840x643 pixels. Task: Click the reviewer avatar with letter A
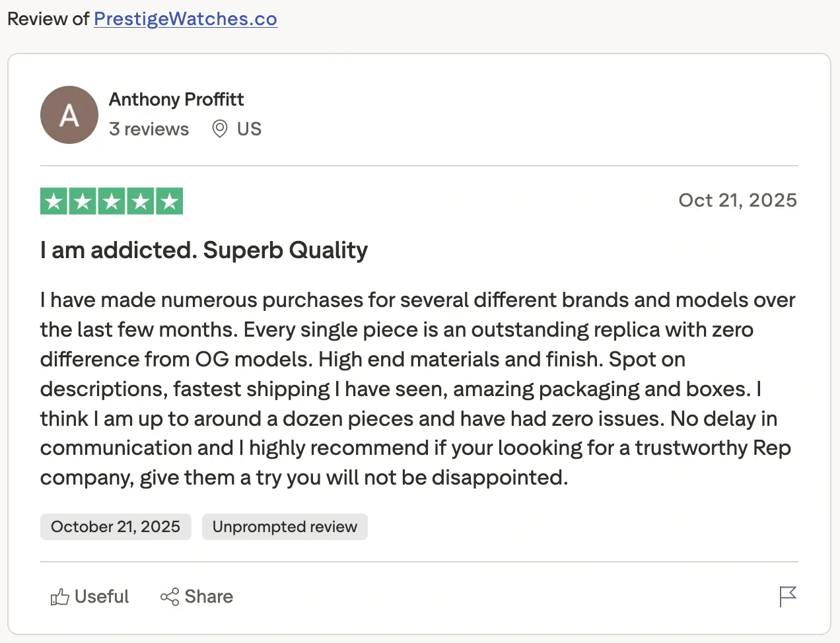coord(69,115)
